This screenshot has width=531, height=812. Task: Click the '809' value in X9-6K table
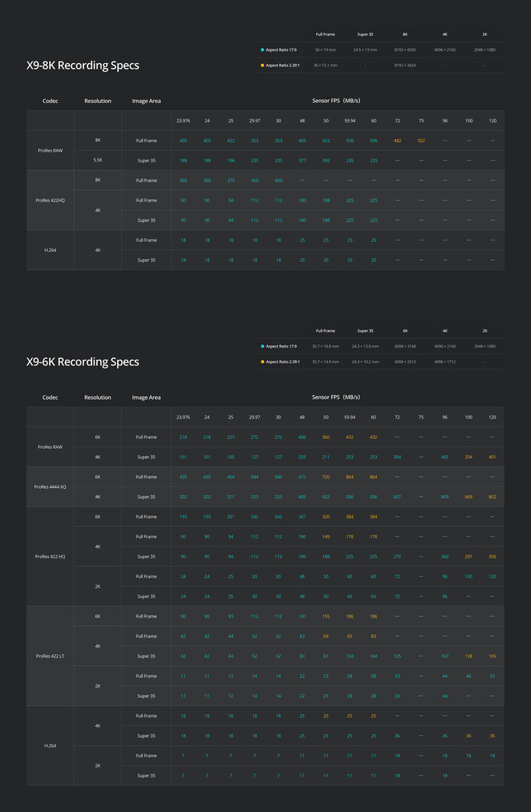click(x=445, y=497)
